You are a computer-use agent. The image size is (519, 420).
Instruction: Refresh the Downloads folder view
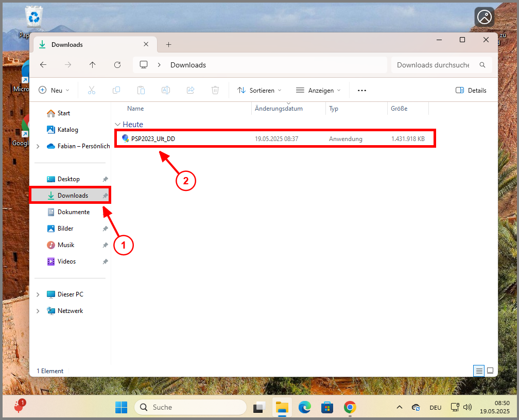(x=117, y=65)
